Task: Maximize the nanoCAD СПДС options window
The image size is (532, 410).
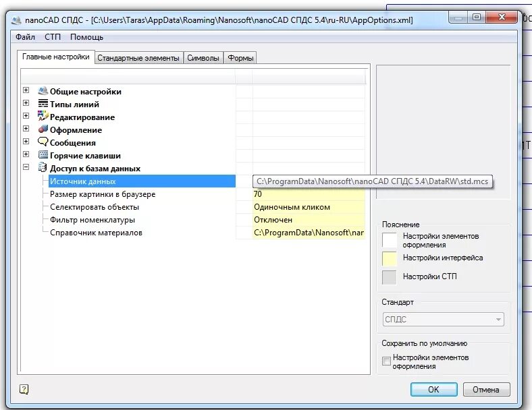Action: click(477, 17)
